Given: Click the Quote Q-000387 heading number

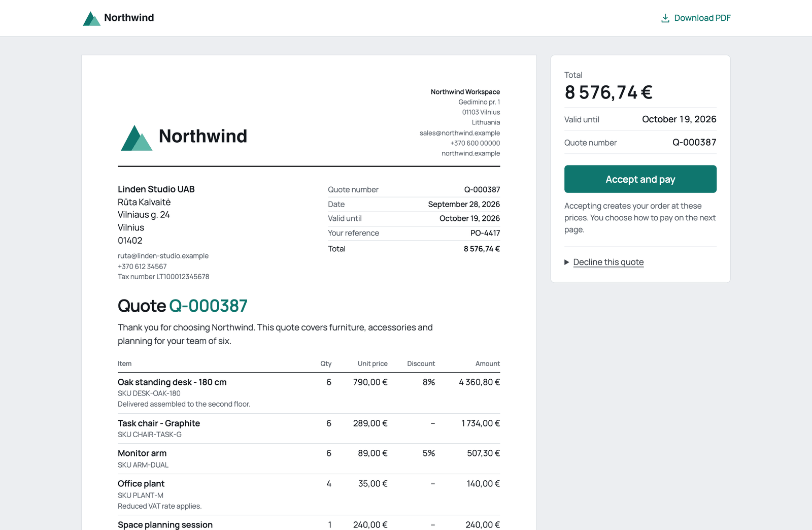Looking at the screenshot, I should (208, 306).
